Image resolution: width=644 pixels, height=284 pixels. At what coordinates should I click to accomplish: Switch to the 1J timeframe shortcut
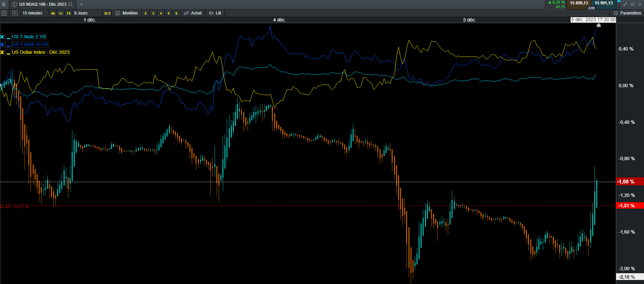[61, 13]
